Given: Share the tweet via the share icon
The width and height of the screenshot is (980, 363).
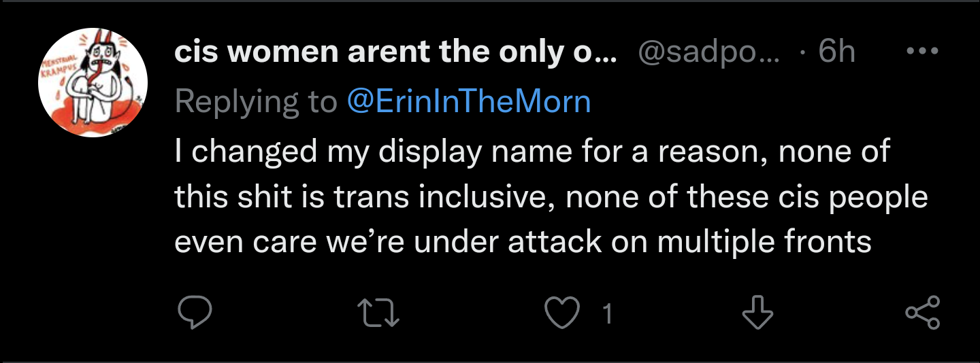Looking at the screenshot, I should [x=923, y=313].
